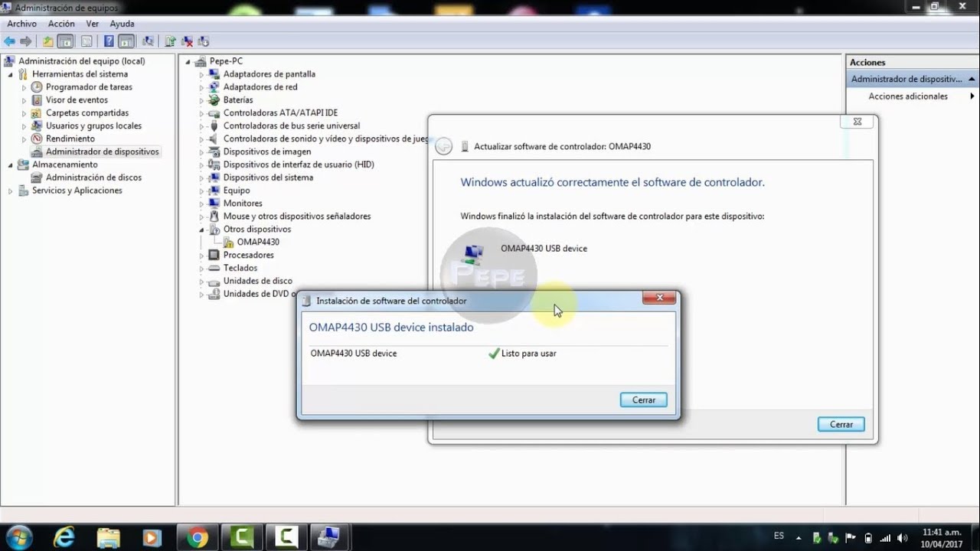The height and width of the screenshot is (551, 980).
Task: Collapse the Almacenamiento node
Action: click(x=11, y=165)
